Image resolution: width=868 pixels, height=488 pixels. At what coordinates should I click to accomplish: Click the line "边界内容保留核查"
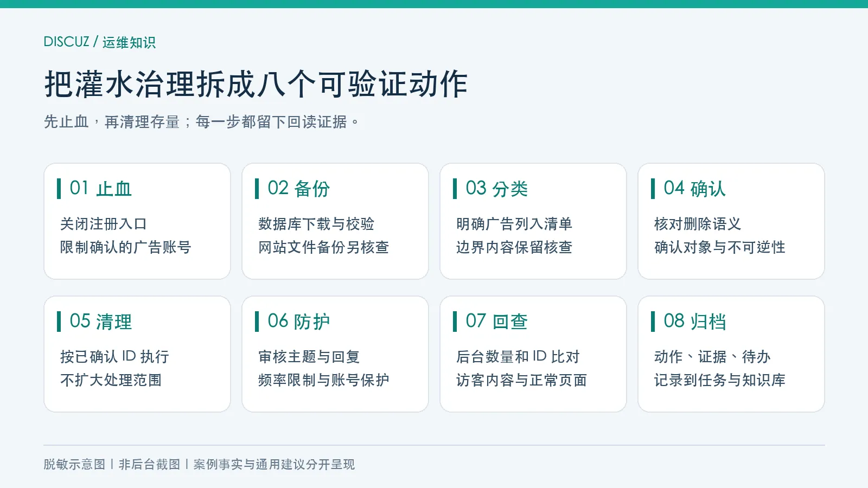click(x=514, y=247)
